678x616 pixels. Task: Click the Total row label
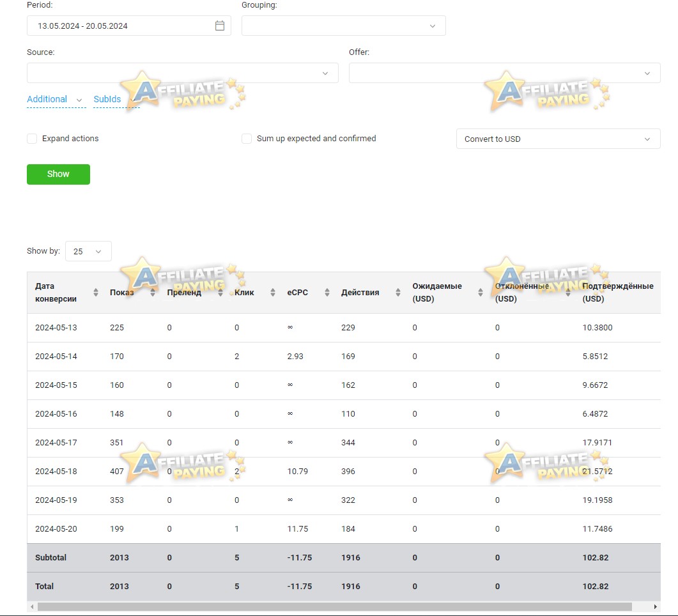44,587
